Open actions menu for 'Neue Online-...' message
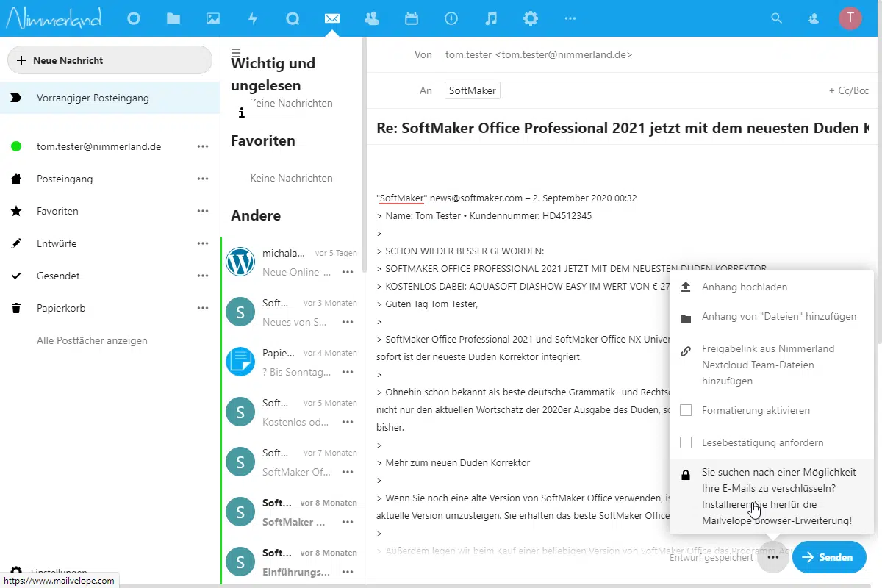The image size is (882, 588). (348, 272)
